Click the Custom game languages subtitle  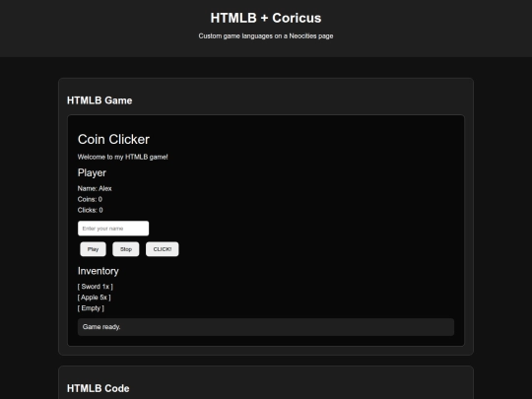(266, 36)
